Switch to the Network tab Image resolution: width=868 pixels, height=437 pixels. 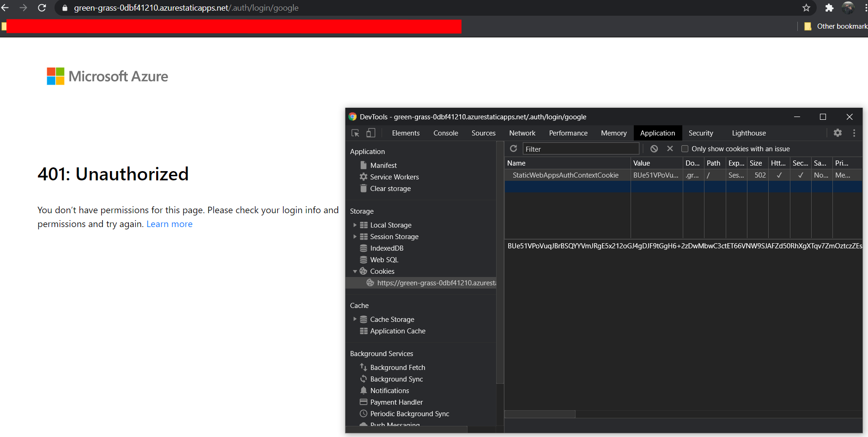[522, 133]
